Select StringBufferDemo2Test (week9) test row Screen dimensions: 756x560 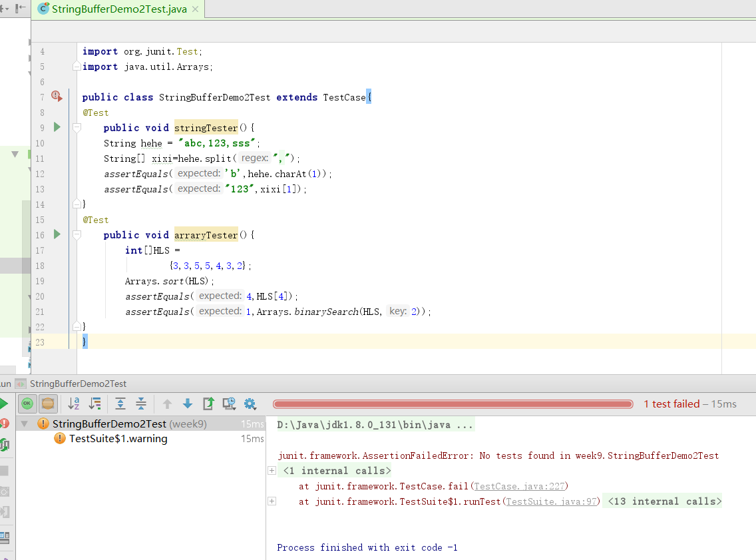141,424
